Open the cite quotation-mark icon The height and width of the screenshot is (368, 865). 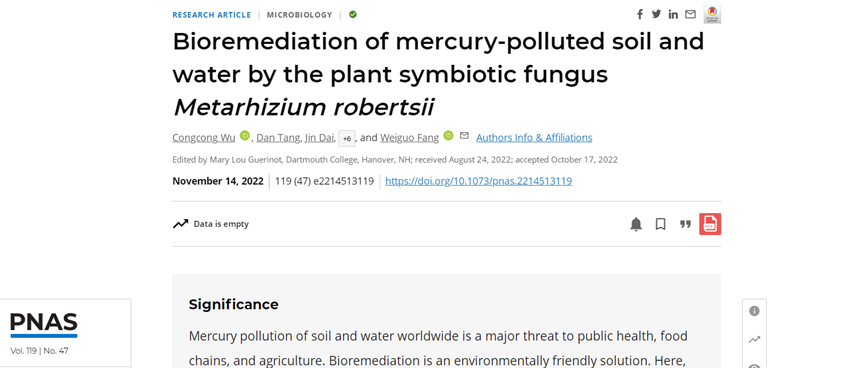(x=685, y=224)
